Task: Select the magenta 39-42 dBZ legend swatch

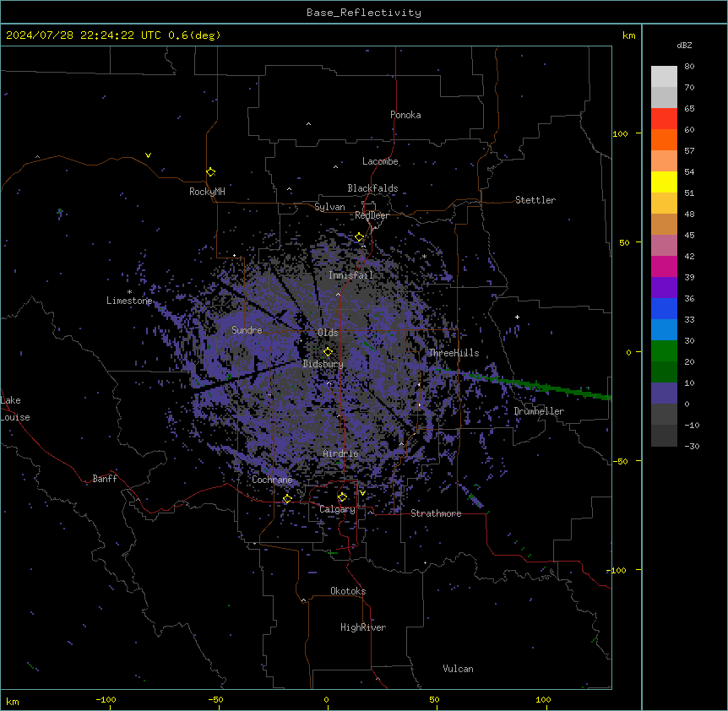Action: tap(664, 266)
